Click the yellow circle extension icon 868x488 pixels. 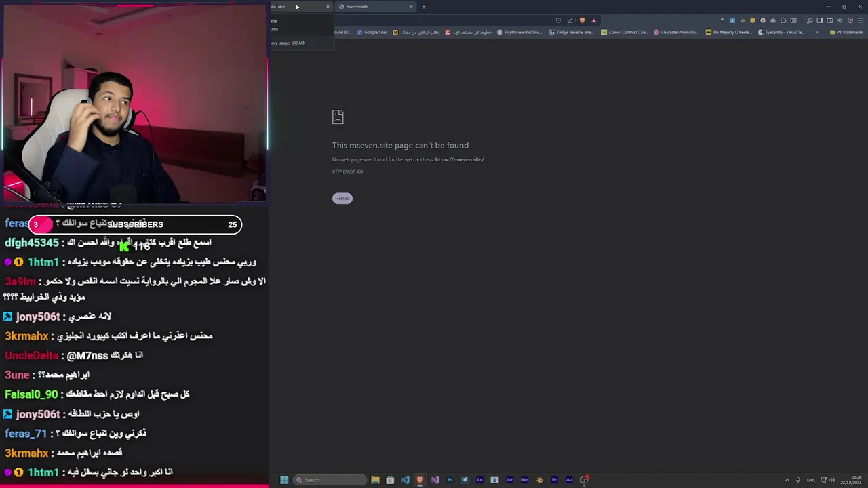point(753,20)
